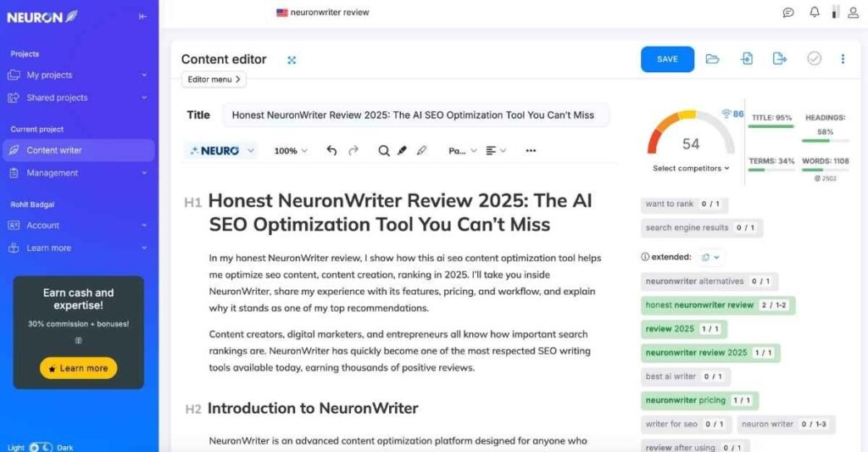
Task: Open the three-dot more options menu
Action: tap(843, 59)
